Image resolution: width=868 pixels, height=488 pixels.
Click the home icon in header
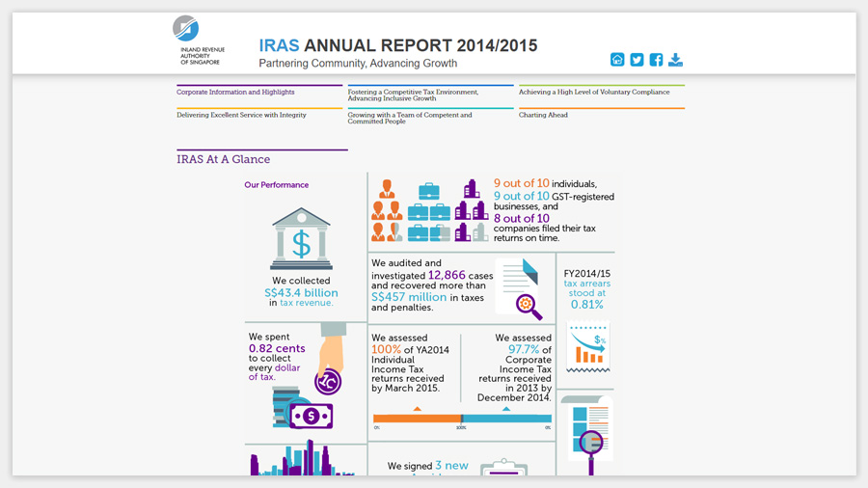click(x=617, y=59)
